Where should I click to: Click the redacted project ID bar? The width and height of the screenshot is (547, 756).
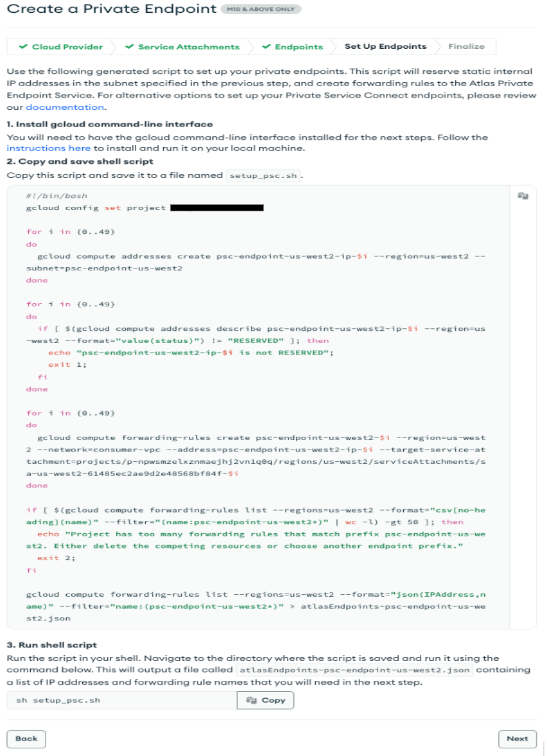[217, 207]
